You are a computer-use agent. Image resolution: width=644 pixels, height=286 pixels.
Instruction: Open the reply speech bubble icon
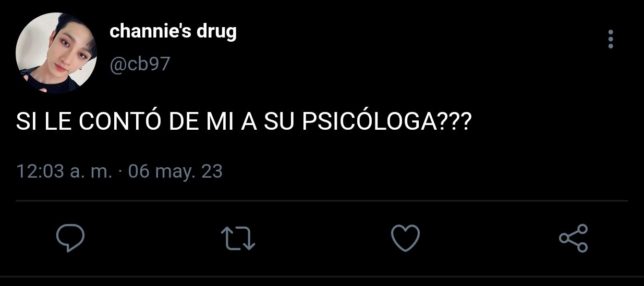[x=70, y=238]
